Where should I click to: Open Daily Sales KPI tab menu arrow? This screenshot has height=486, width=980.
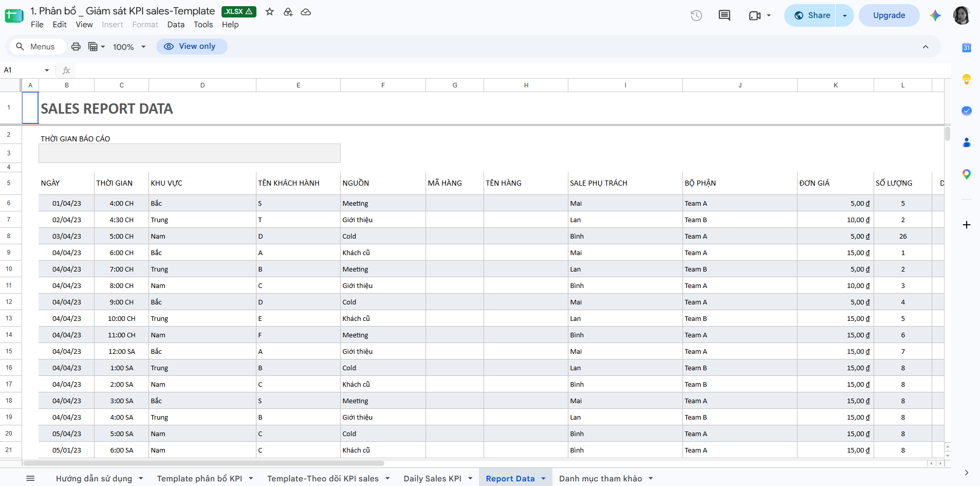(x=470, y=478)
